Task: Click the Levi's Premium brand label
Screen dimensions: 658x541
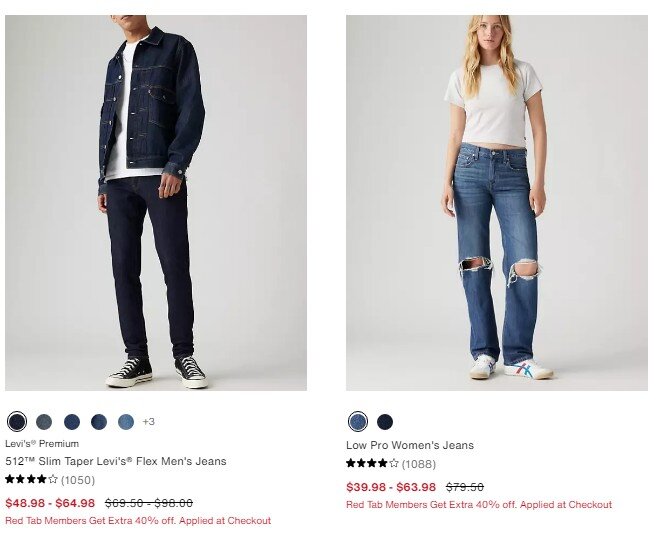Action: coord(42,444)
